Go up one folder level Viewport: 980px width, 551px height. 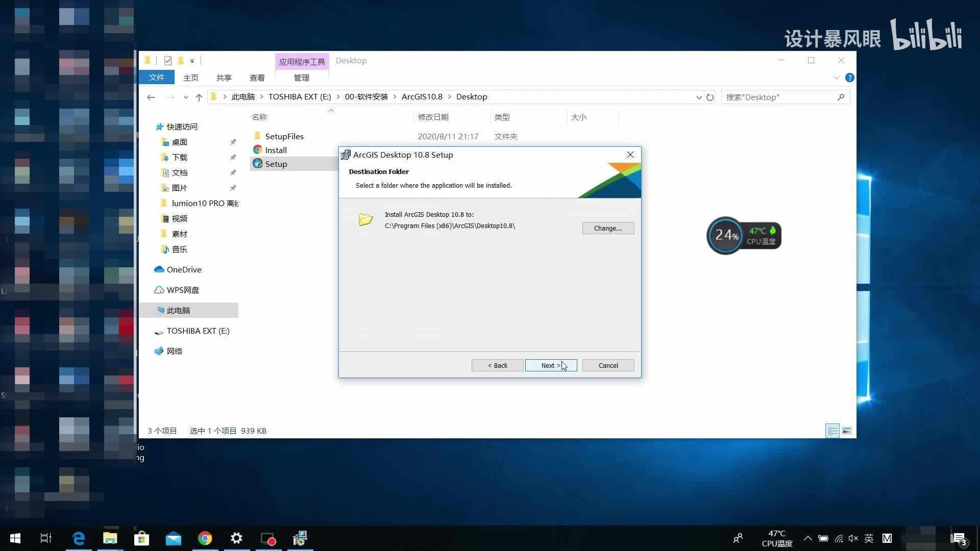[x=199, y=97]
